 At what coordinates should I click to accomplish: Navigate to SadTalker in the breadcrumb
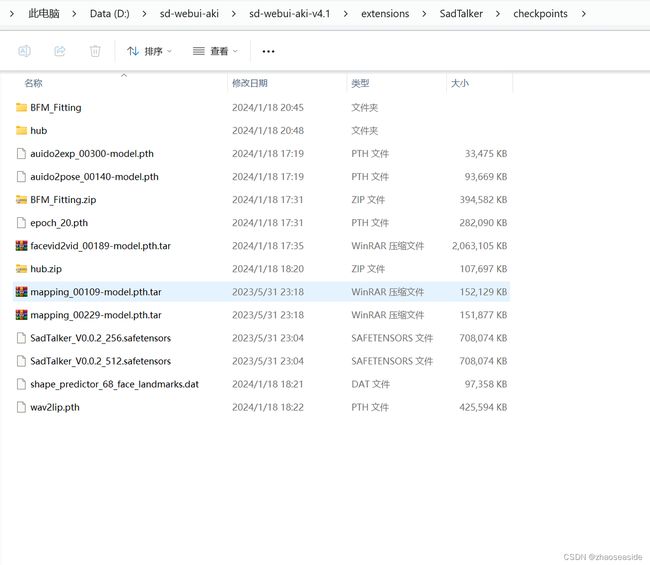461,14
